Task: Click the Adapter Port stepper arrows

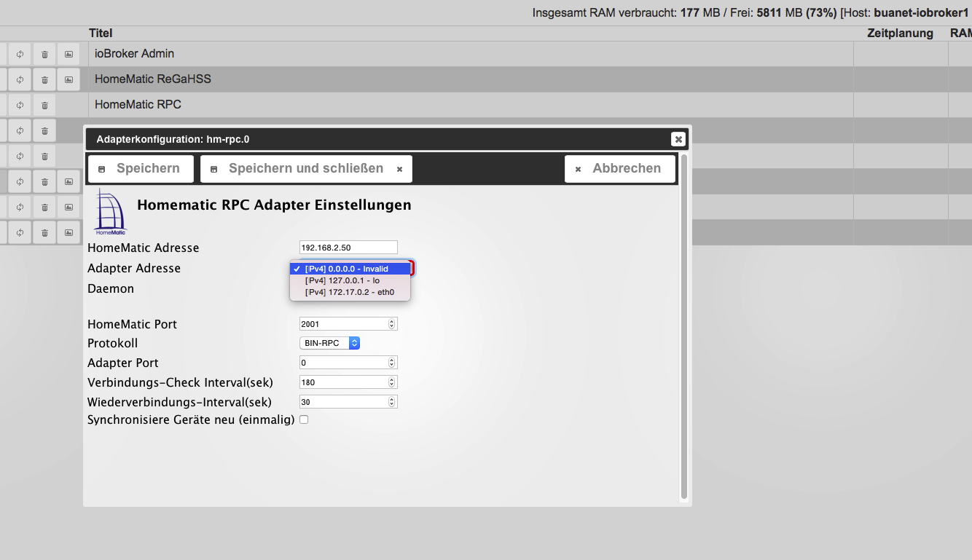Action: [392, 363]
